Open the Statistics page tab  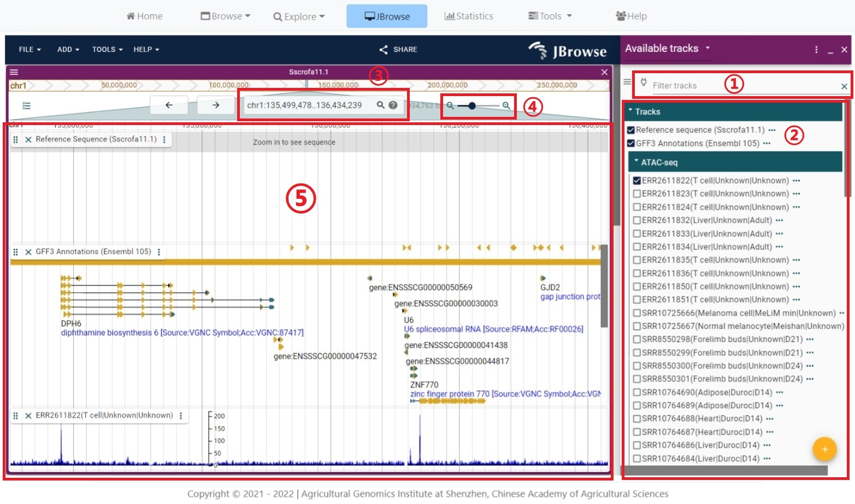(x=469, y=16)
